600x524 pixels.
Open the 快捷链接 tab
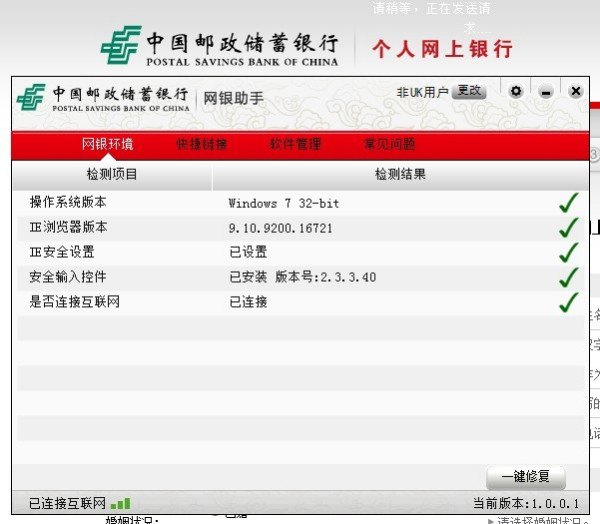pyautogui.click(x=202, y=144)
